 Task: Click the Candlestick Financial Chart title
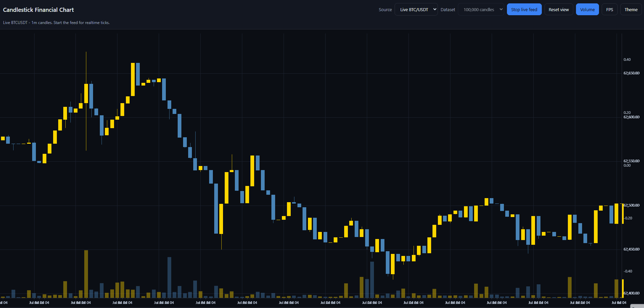point(38,10)
